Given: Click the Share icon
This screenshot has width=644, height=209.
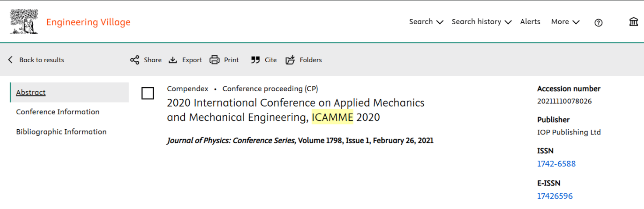Looking at the screenshot, I should coord(135,60).
